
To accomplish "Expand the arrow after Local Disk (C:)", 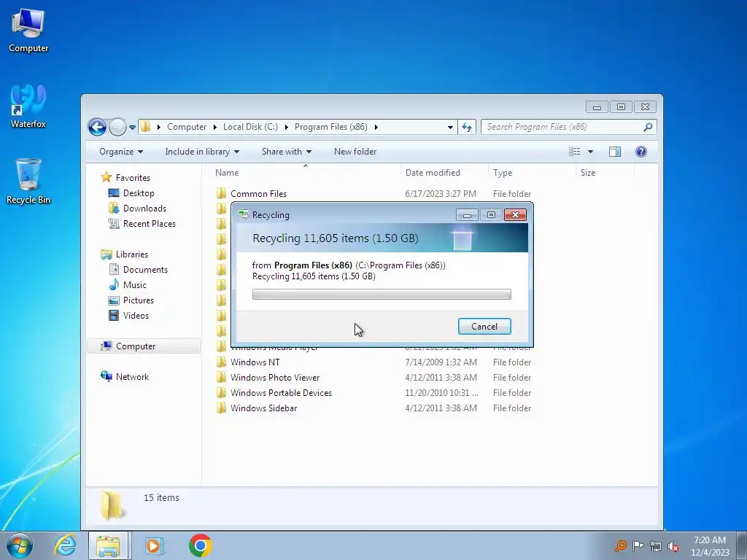I will pyautogui.click(x=286, y=127).
